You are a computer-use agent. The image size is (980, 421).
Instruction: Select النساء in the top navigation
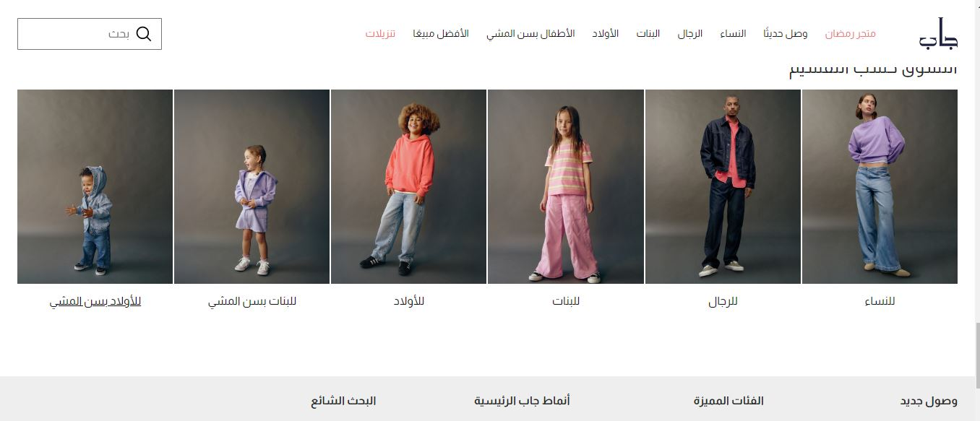tap(733, 34)
